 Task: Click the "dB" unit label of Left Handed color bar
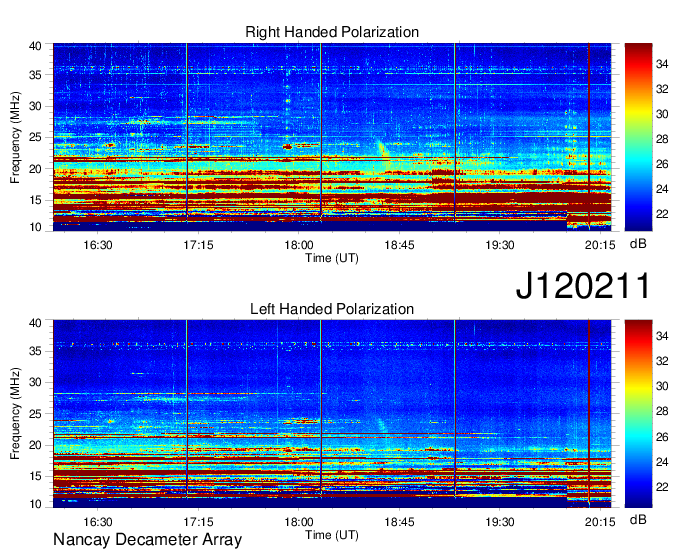point(638,519)
